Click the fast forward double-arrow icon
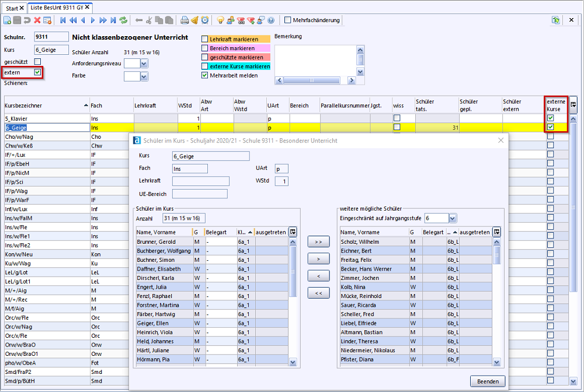The image size is (584, 392). 103,20
